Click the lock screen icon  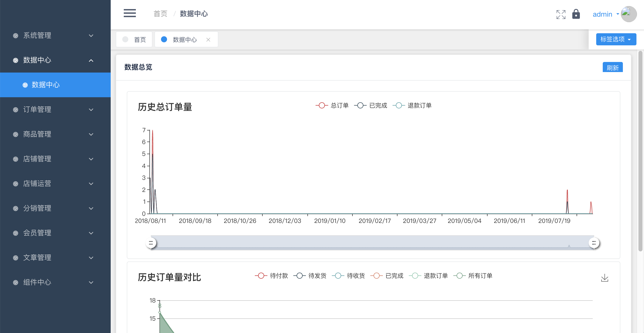tap(576, 14)
